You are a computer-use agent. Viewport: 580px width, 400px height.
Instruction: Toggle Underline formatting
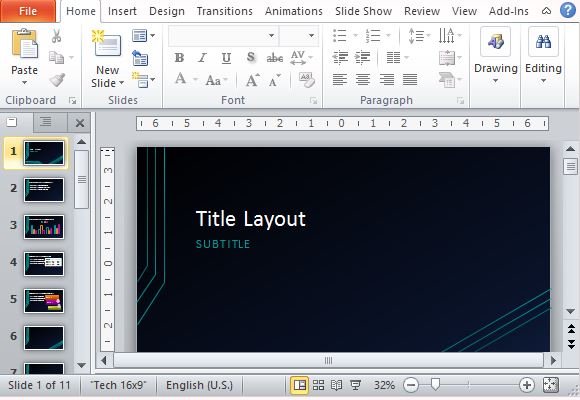tap(226, 58)
